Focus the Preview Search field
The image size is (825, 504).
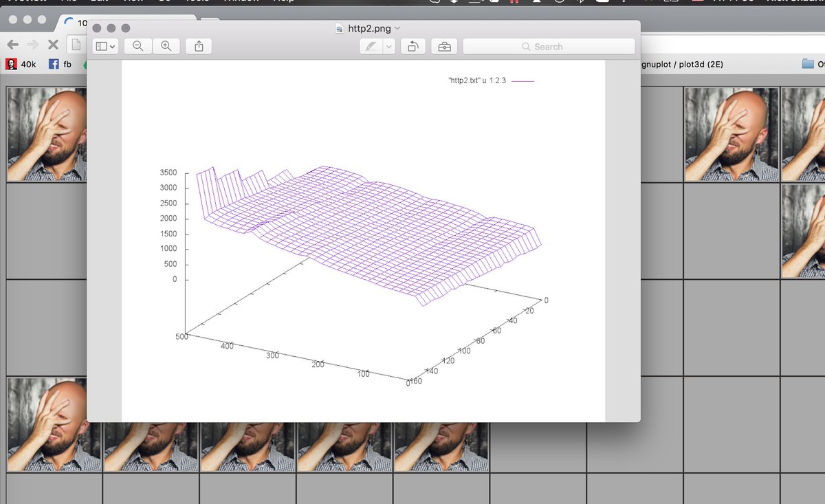[x=549, y=47]
